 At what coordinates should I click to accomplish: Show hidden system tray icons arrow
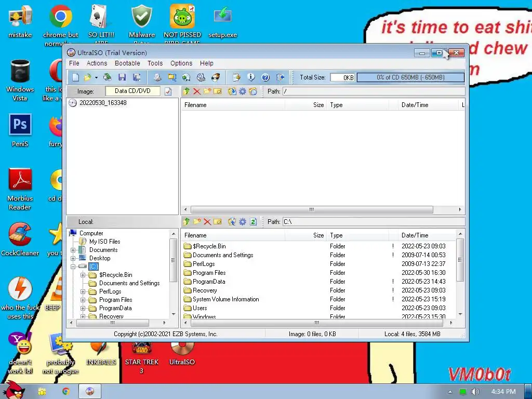click(450, 392)
